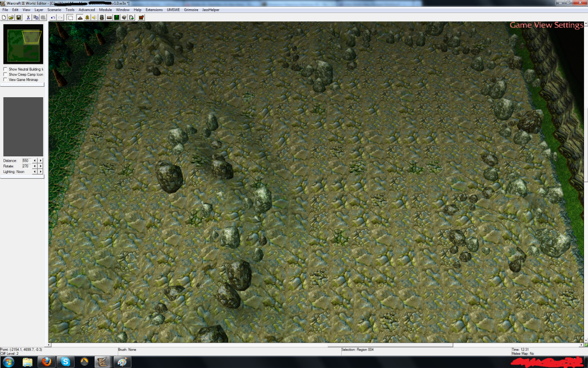This screenshot has height=368, width=588.
Task: Click the World Editor scroll taskbar icon
Action: (102, 362)
